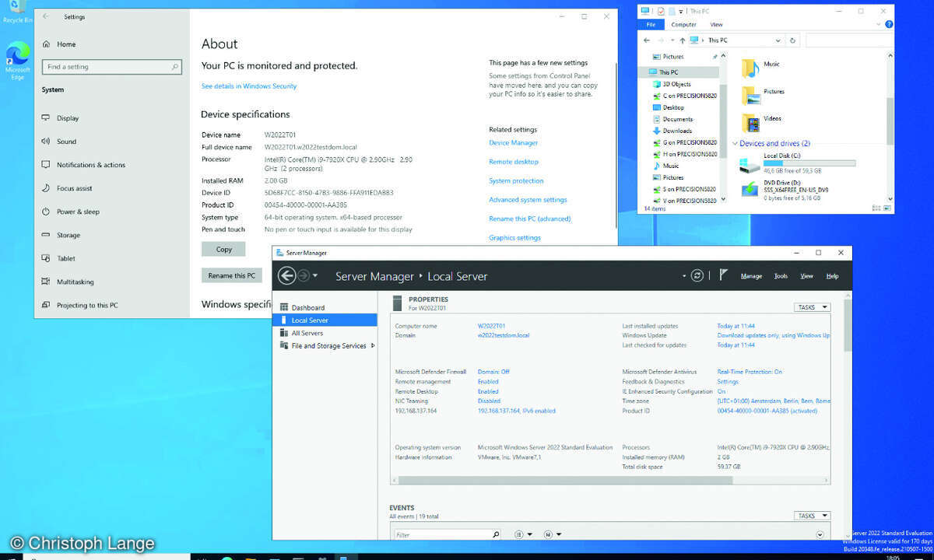934x560 pixels.
Task: Select Local Server in Server Manager sidebar
Action: point(325,320)
